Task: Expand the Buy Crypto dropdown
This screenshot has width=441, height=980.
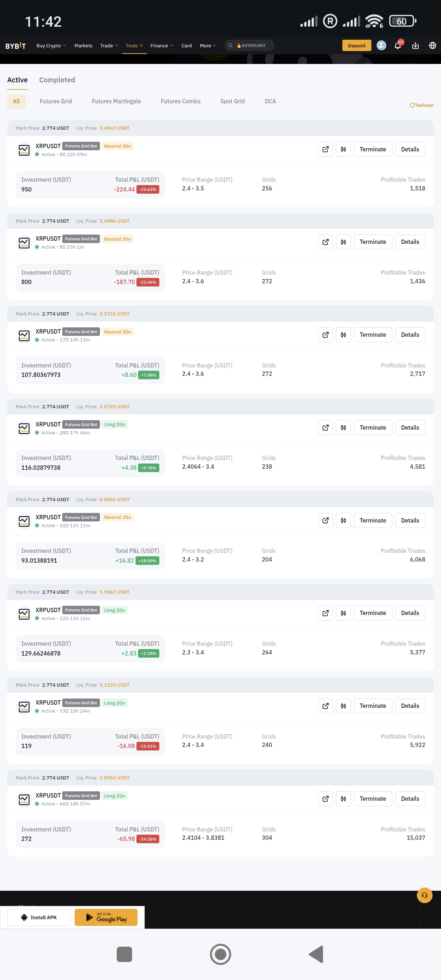Action: click(x=51, y=46)
